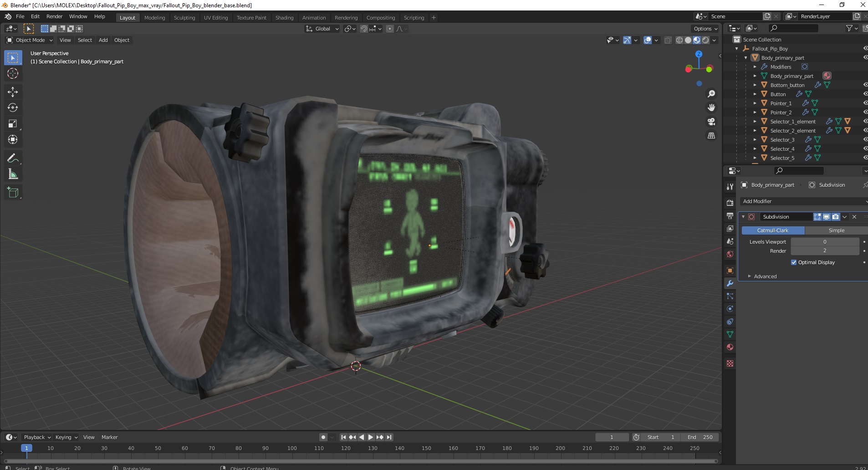Select the Measure ruler tool
The image size is (868, 470).
(x=13, y=174)
